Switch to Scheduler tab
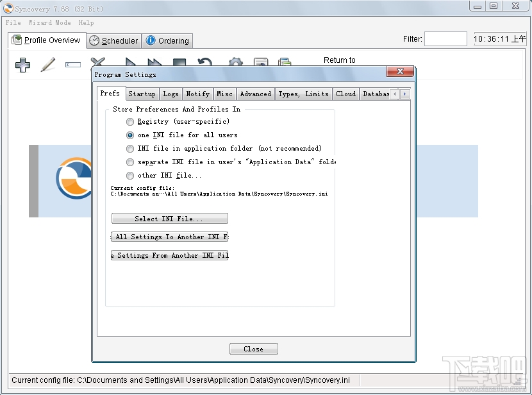 114,41
